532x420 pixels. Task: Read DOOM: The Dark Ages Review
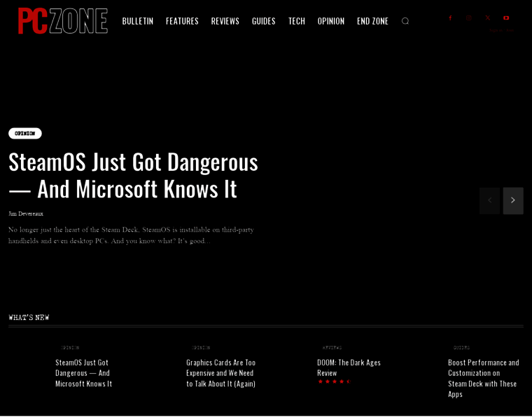click(349, 367)
